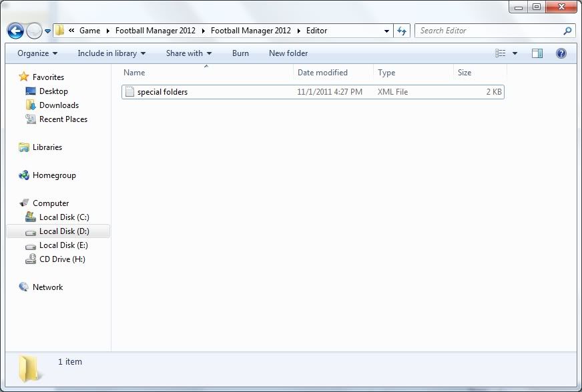Image resolution: width=582 pixels, height=392 pixels.
Task: Click the Desktop monitor icon
Action: click(x=31, y=91)
